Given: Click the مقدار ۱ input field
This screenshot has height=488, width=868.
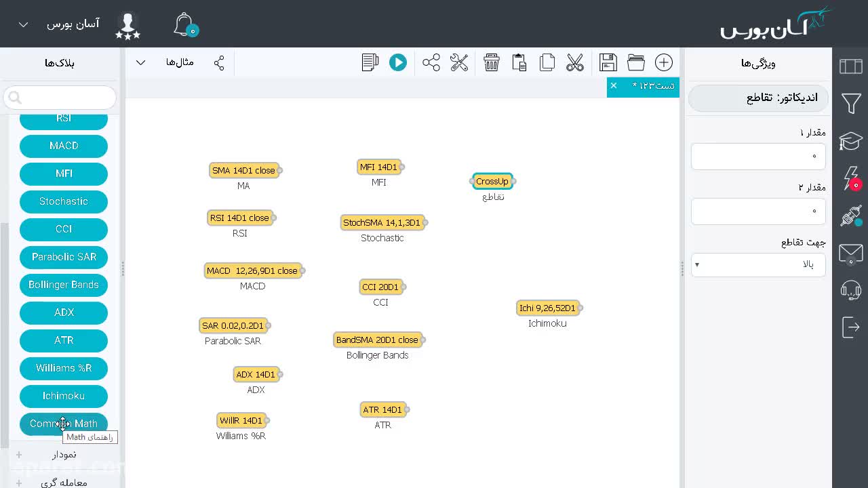Looking at the screenshot, I should (x=758, y=157).
